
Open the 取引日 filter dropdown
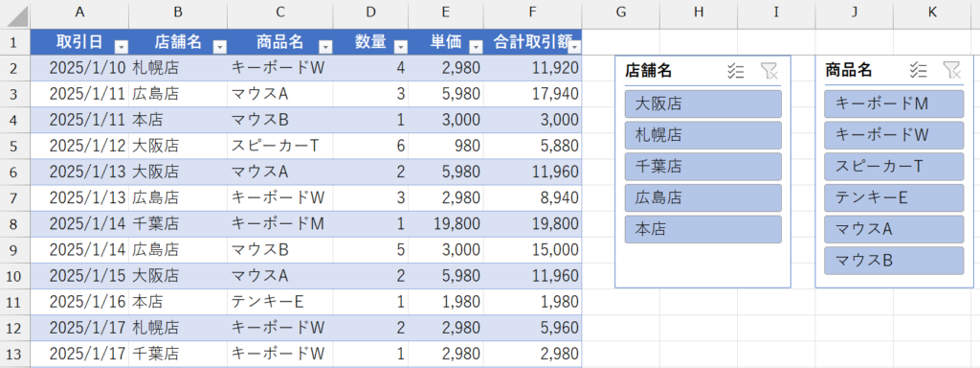tap(122, 47)
